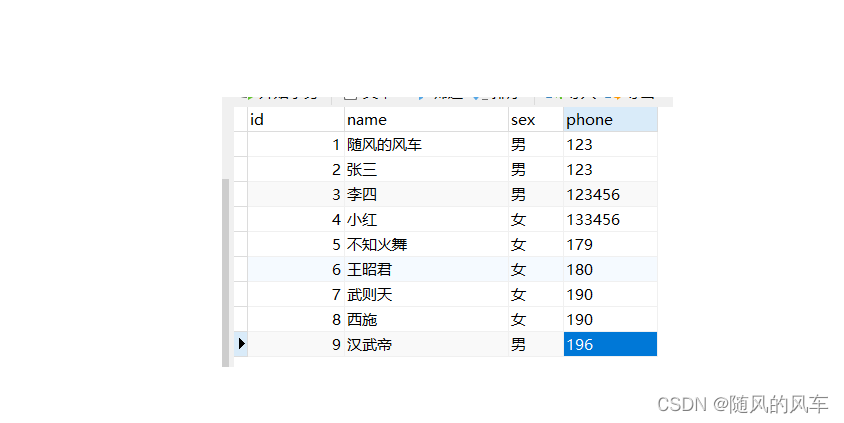Click phone cell '190' in 武则天's row

tap(610, 294)
